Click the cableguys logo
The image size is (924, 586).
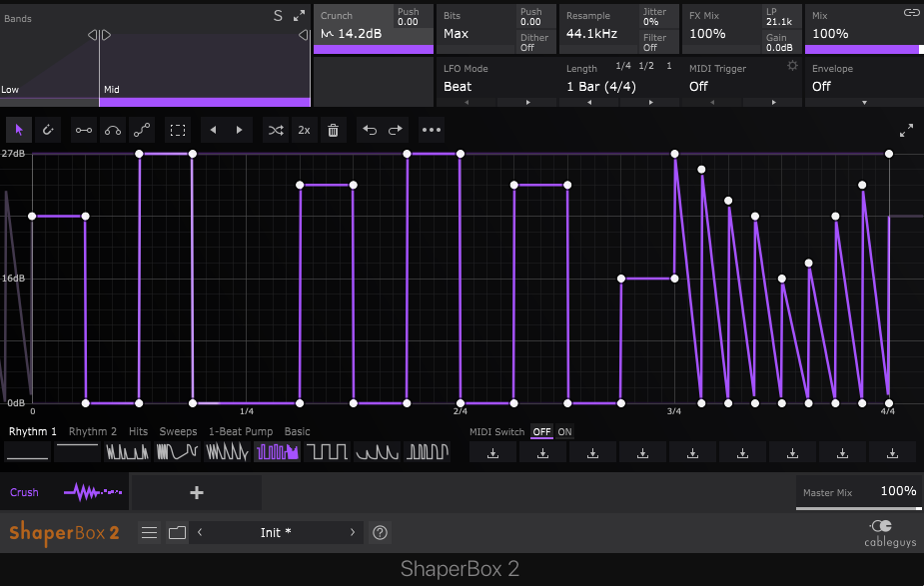(890, 533)
